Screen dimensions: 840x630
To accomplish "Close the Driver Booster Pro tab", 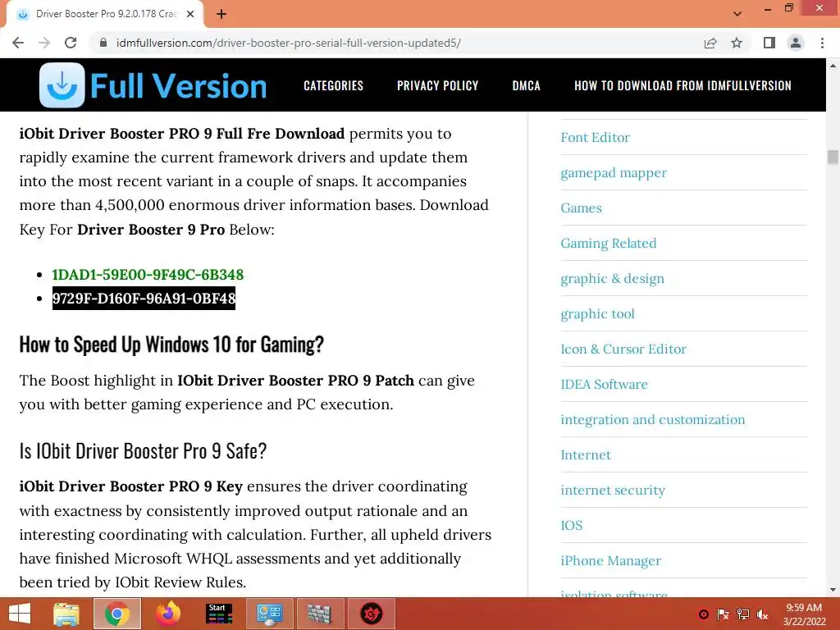I will tap(190, 14).
